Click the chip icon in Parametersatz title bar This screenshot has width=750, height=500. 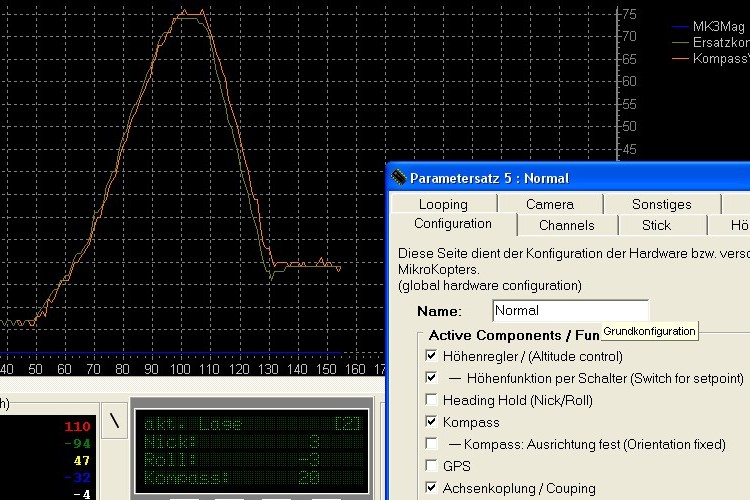(x=400, y=178)
